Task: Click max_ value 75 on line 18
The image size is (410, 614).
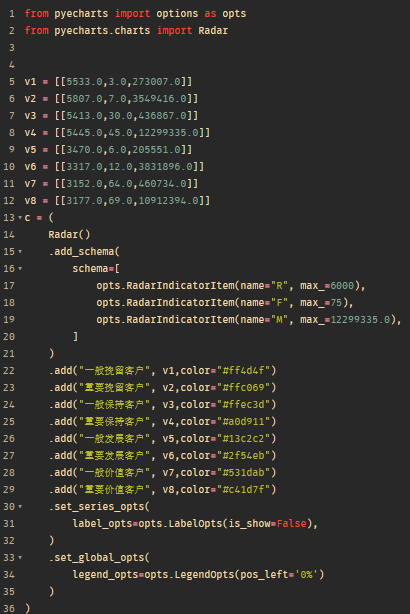Action: [x=336, y=303]
